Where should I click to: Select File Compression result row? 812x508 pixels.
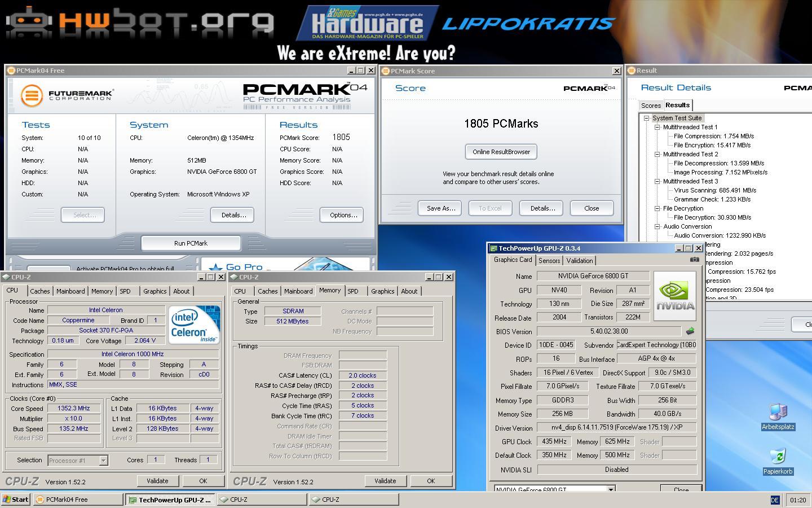click(713, 136)
